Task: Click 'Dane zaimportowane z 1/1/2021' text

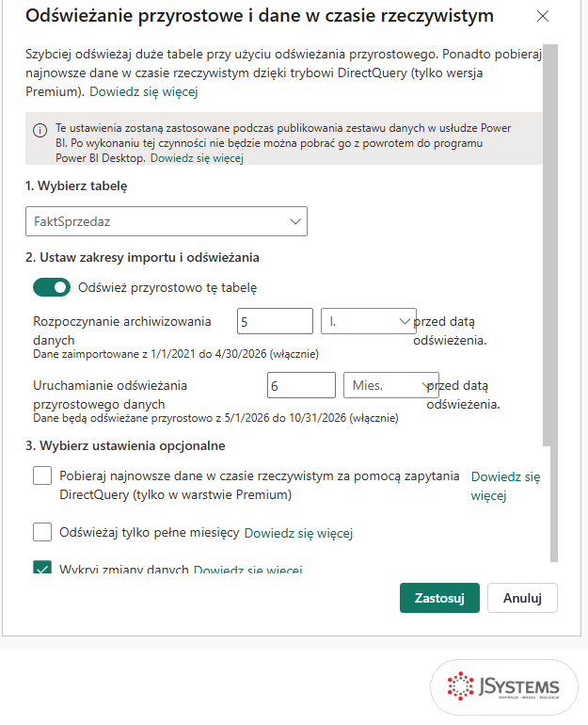Action: (x=176, y=354)
